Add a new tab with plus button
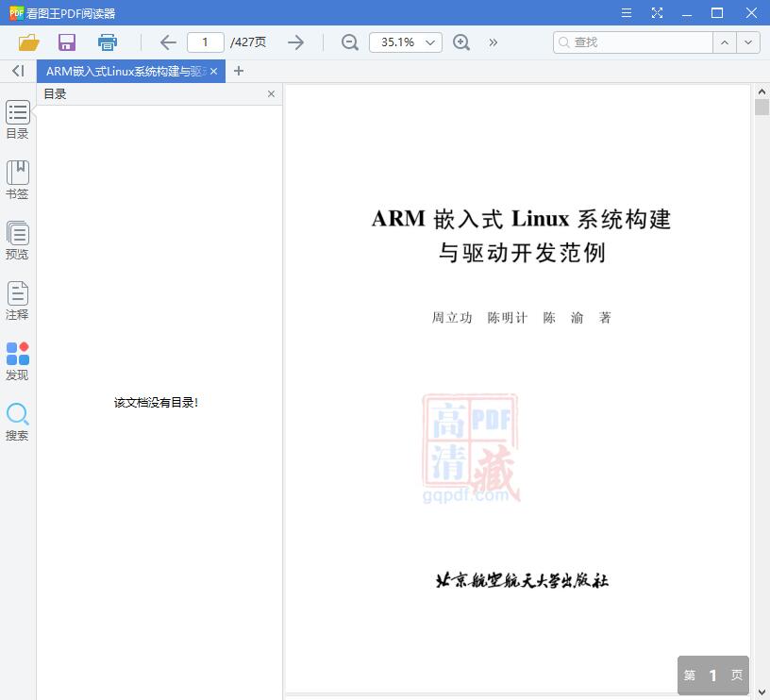770x700 pixels. pyautogui.click(x=239, y=71)
